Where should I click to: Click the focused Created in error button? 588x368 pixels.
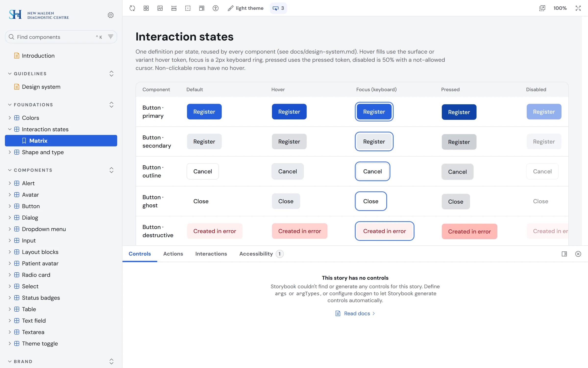coord(384,231)
